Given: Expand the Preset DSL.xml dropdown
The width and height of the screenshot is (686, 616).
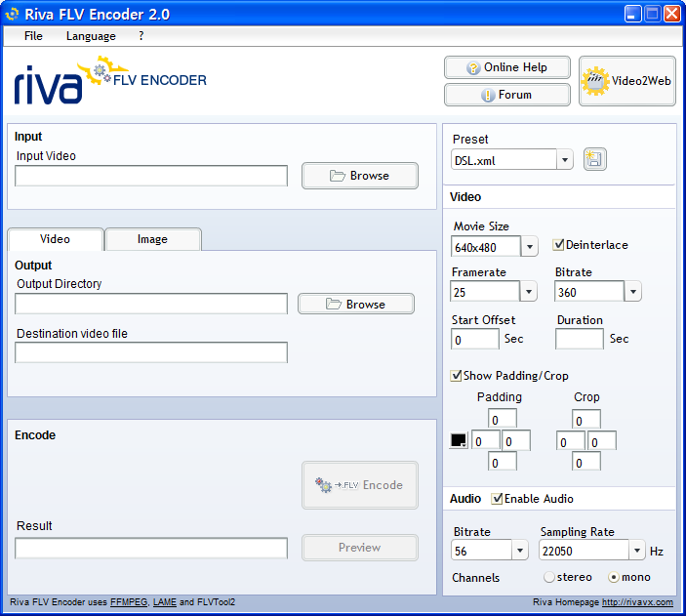Looking at the screenshot, I should coord(565,160).
